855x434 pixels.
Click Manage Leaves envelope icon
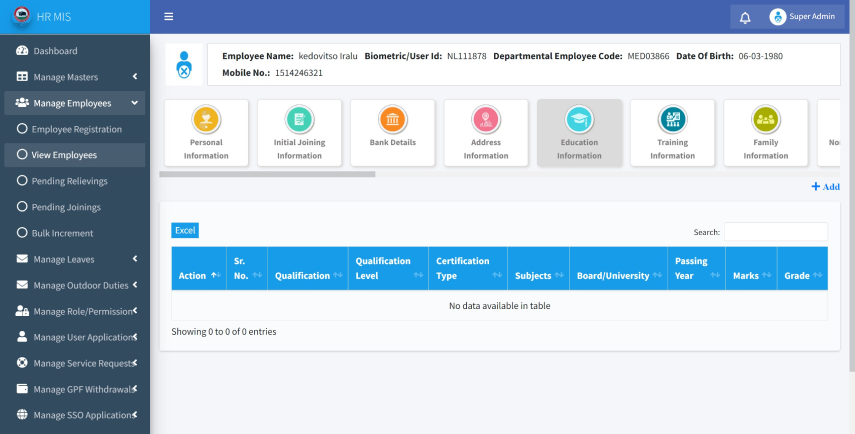click(22, 259)
